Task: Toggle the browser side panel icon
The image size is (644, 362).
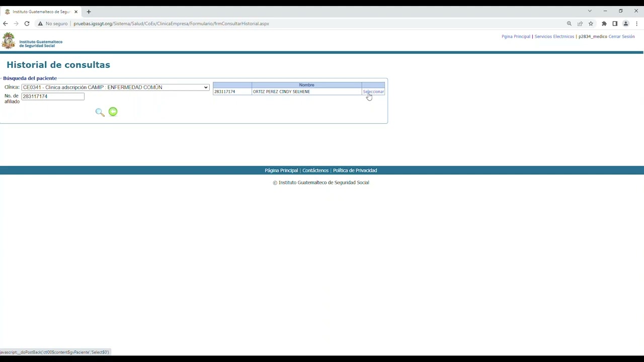Action: 615,24
